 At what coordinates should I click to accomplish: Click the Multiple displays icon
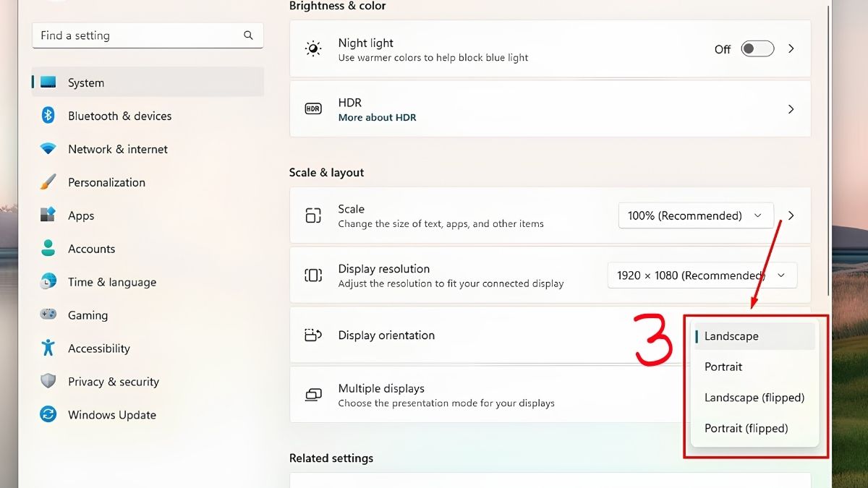(x=313, y=395)
